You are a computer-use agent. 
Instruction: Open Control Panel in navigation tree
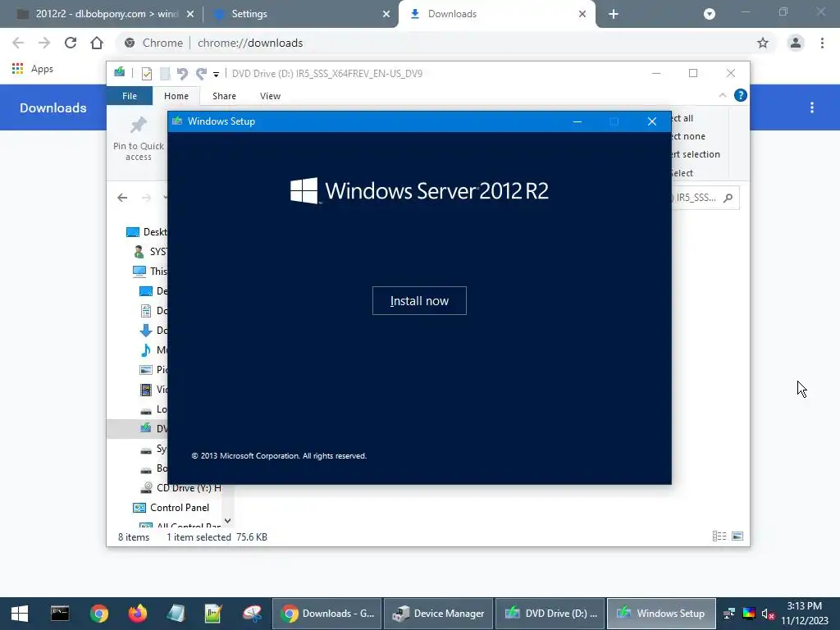[x=171, y=507]
